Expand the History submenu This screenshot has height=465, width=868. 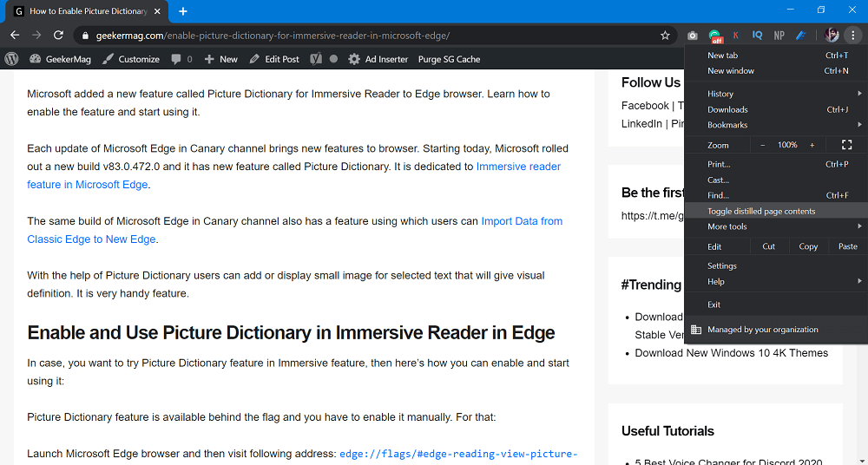pyautogui.click(x=776, y=94)
